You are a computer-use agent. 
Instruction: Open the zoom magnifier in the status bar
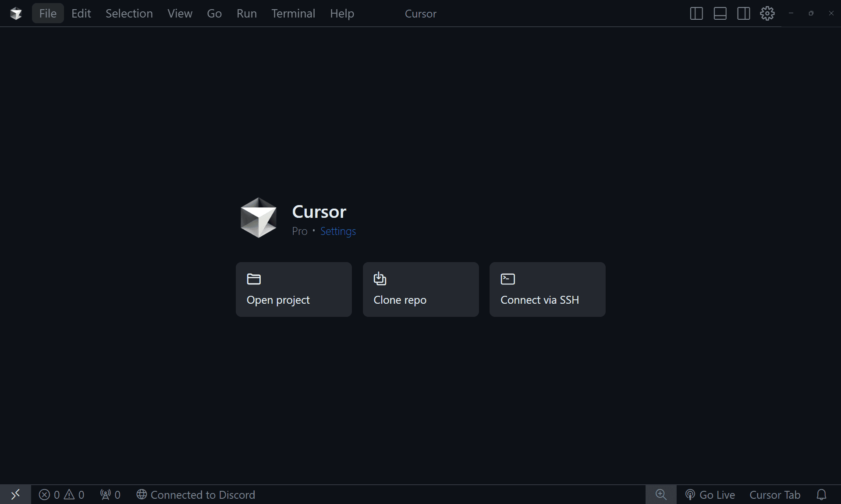(x=661, y=495)
